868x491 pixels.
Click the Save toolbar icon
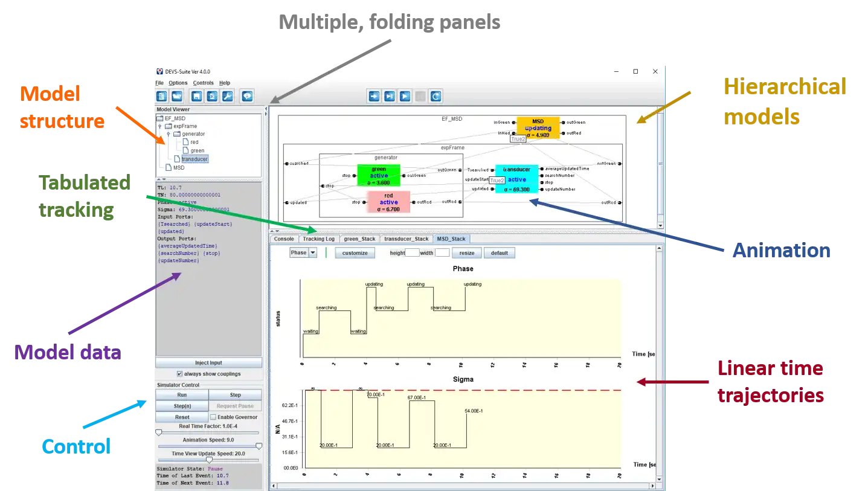pyautogui.click(x=198, y=96)
